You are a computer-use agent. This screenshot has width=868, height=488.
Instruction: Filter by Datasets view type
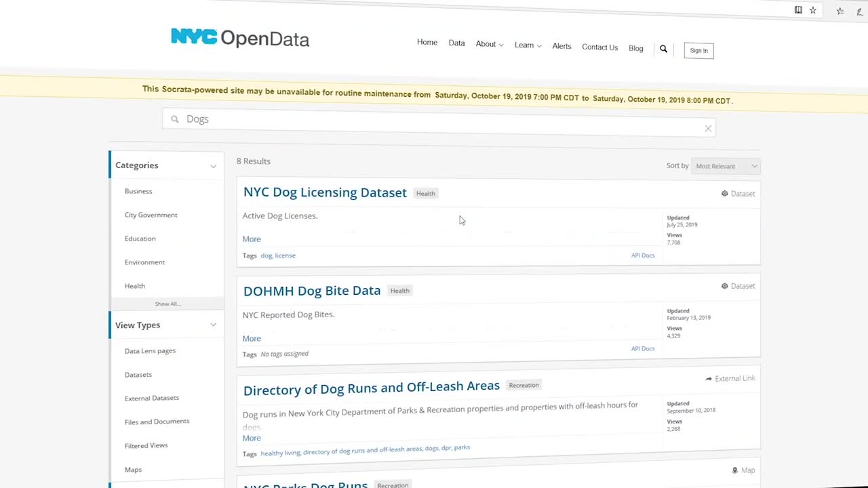coord(138,375)
